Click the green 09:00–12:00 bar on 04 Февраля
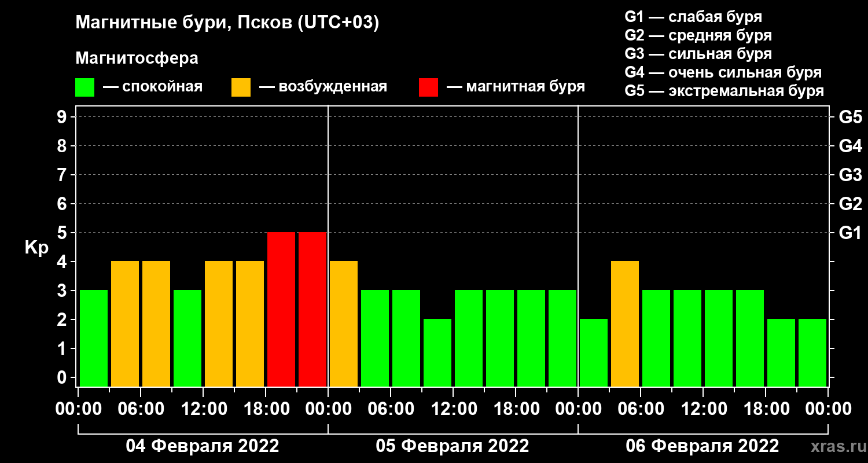Screen dimensions: 868x463 [187, 338]
